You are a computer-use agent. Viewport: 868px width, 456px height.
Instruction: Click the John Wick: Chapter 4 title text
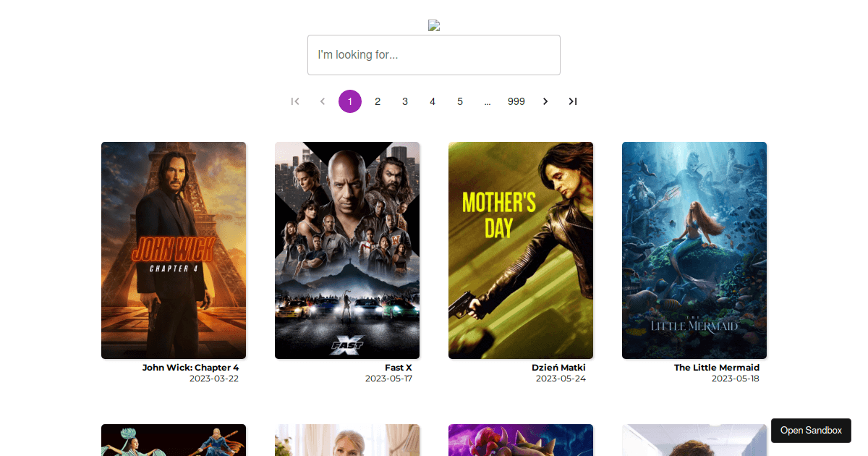click(x=191, y=367)
